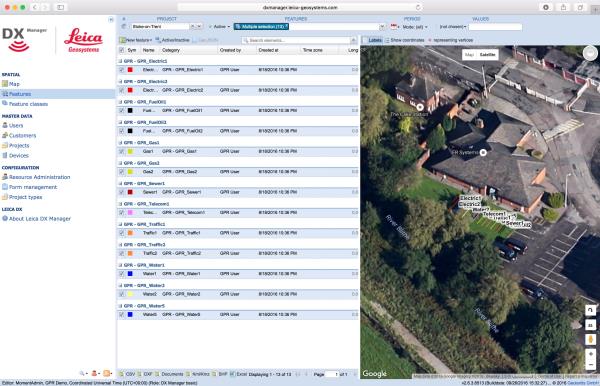This screenshot has width=600, height=386.
Task: Click the values input field
Action: click(495, 27)
